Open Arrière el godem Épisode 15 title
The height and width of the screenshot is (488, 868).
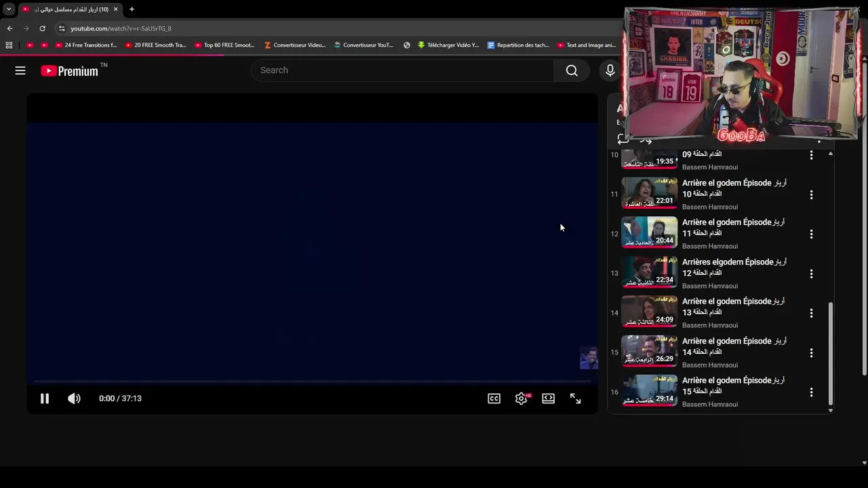pyautogui.click(x=734, y=386)
